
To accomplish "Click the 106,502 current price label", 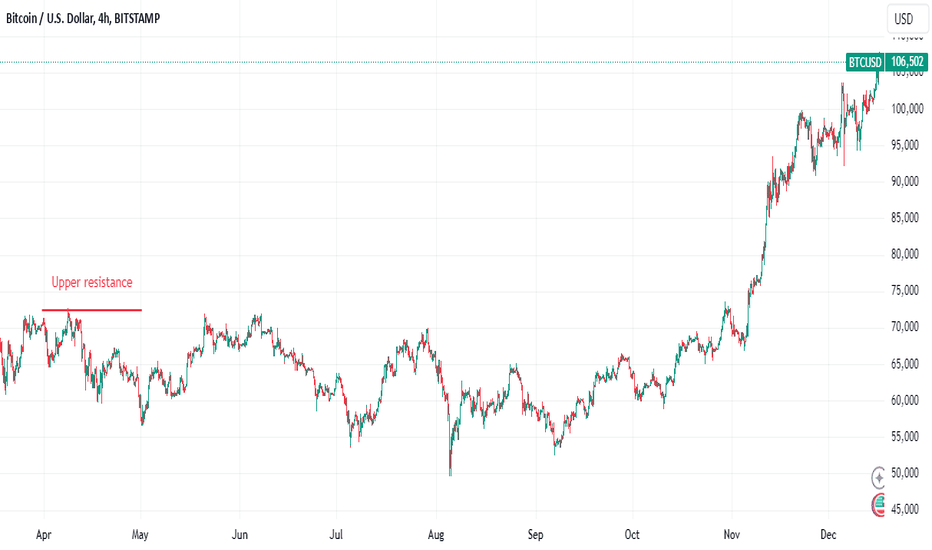I will 907,62.
